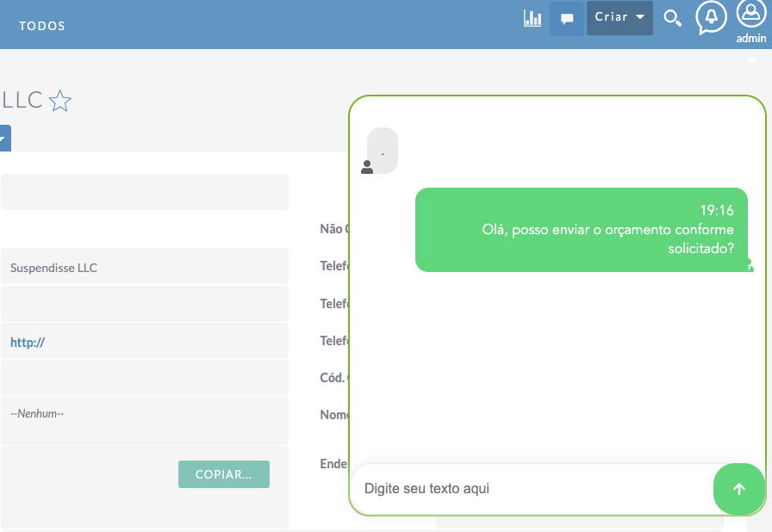View notifications bell icon
Image resolution: width=772 pixels, height=532 pixels.
click(711, 18)
